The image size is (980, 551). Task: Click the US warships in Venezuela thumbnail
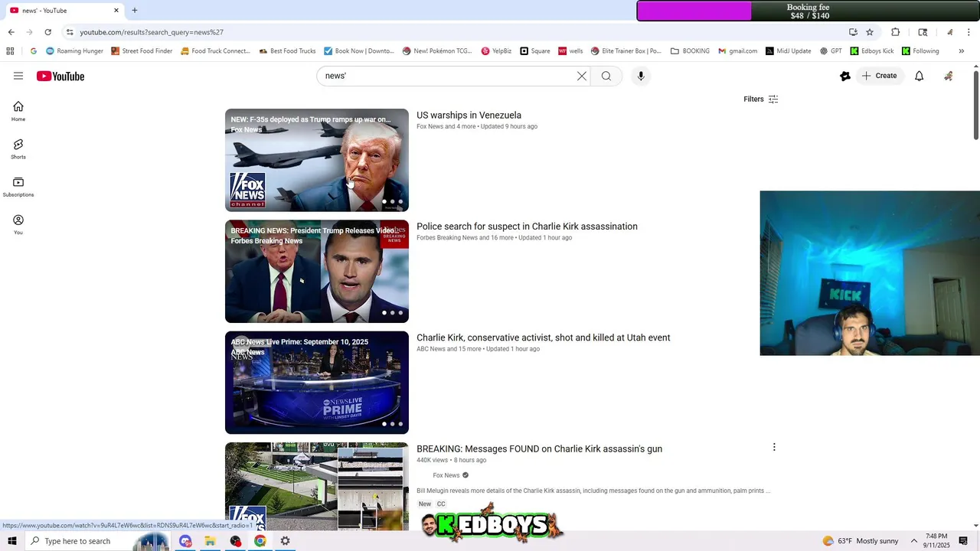(317, 160)
